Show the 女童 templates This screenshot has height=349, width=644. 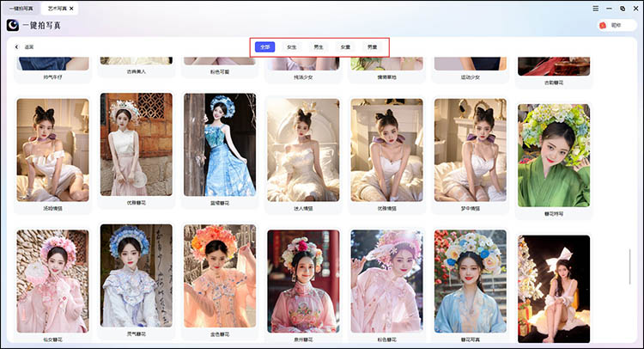[x=345, y=46]
